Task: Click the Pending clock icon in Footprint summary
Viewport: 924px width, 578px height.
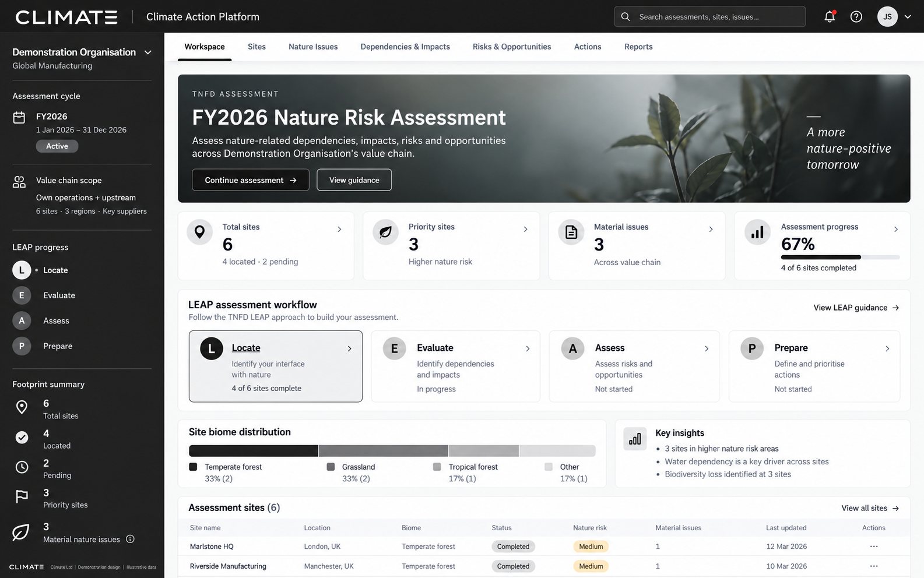Action: [22, 467]
